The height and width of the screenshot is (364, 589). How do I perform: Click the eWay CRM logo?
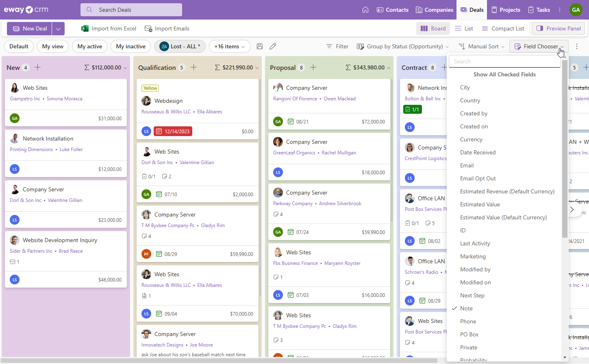[26, 10]
